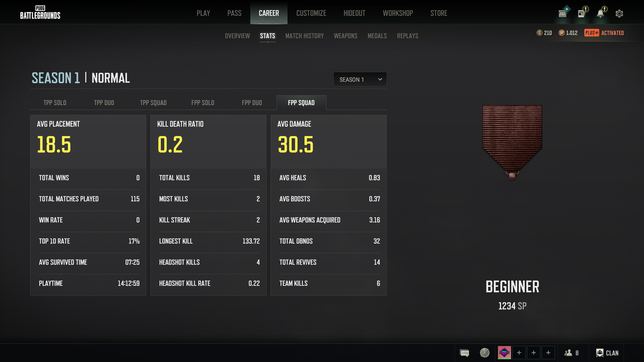
Task: Select the TPP Squad mode tab
Action: point(153,103)
